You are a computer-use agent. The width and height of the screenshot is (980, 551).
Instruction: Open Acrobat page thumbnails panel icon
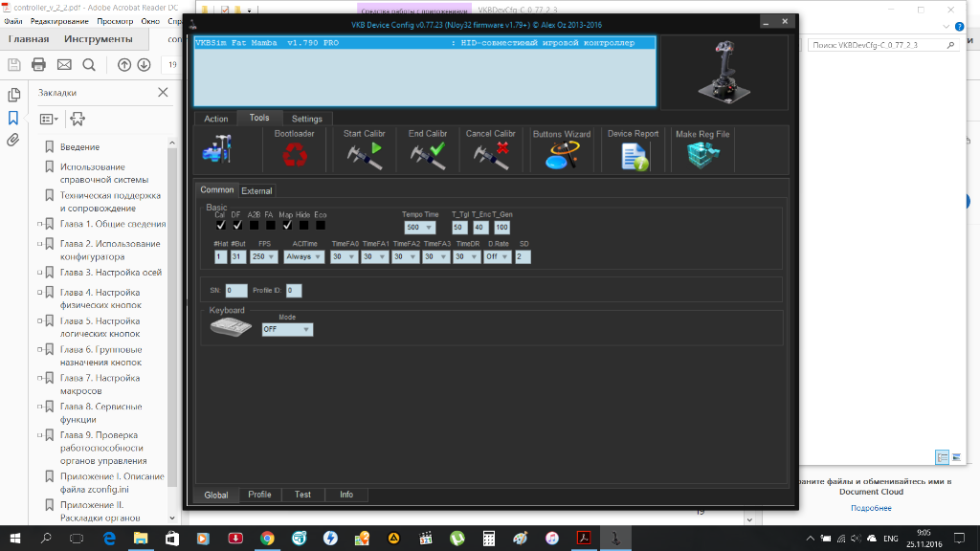point(13,95)
